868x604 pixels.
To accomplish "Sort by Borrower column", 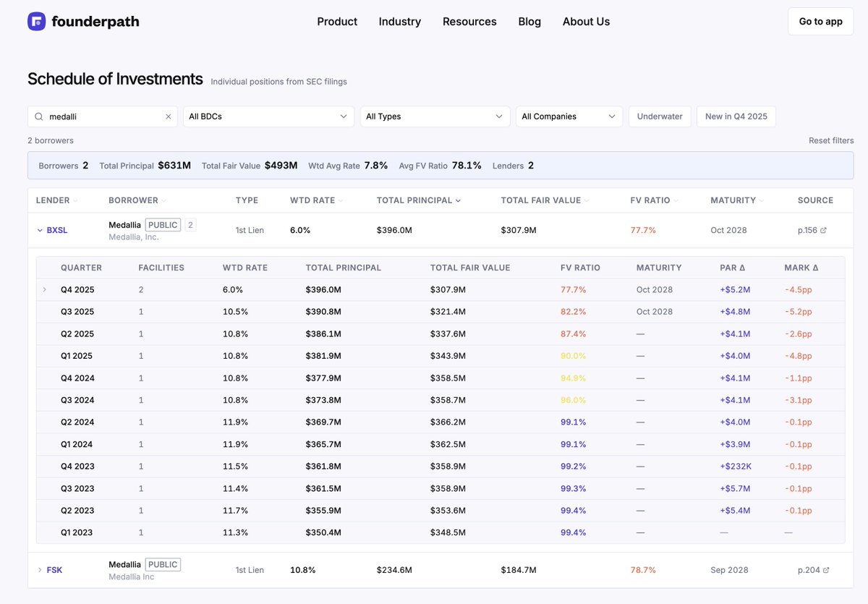I will tap(137, 200).
